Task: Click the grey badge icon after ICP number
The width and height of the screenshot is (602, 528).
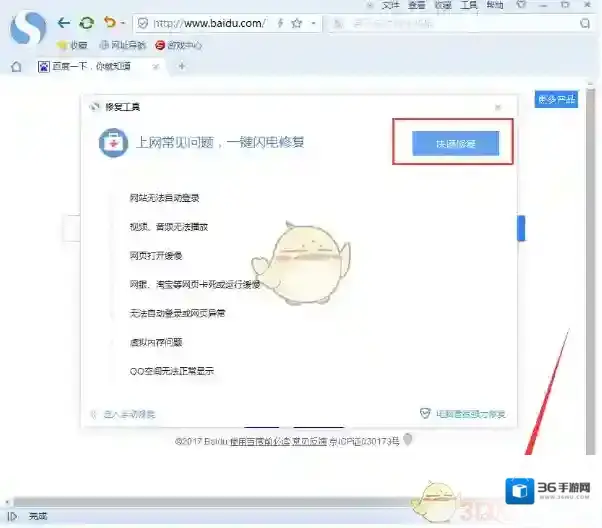Action: click(x=408, y=439)
